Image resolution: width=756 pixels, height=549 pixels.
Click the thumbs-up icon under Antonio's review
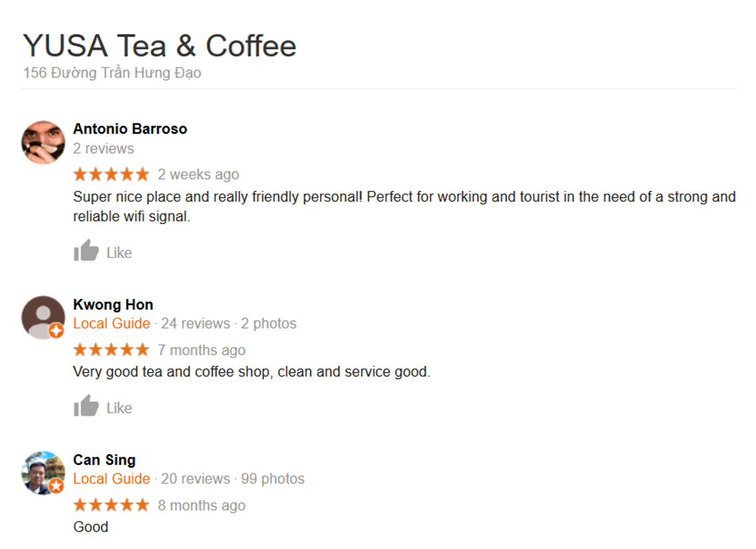86,251
